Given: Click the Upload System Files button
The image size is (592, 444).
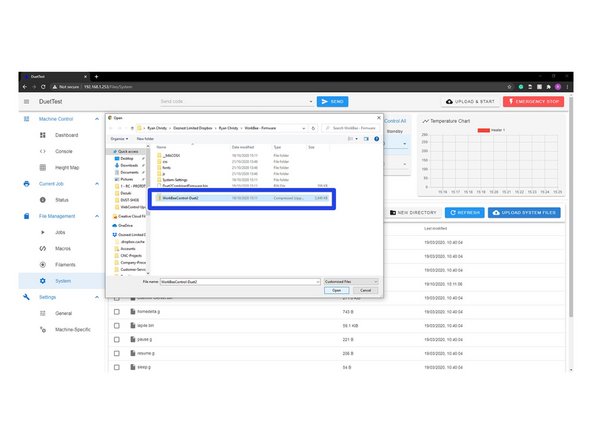Looking at the screenshot, I should (x=524, y=213).
